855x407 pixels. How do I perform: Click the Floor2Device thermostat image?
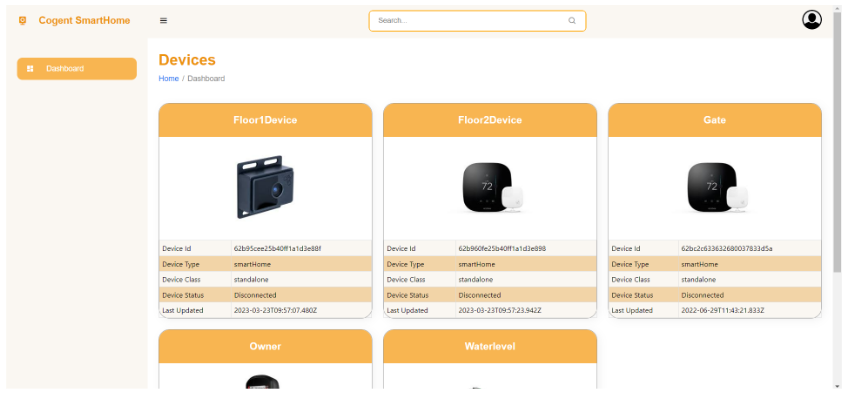click(490, 187)
